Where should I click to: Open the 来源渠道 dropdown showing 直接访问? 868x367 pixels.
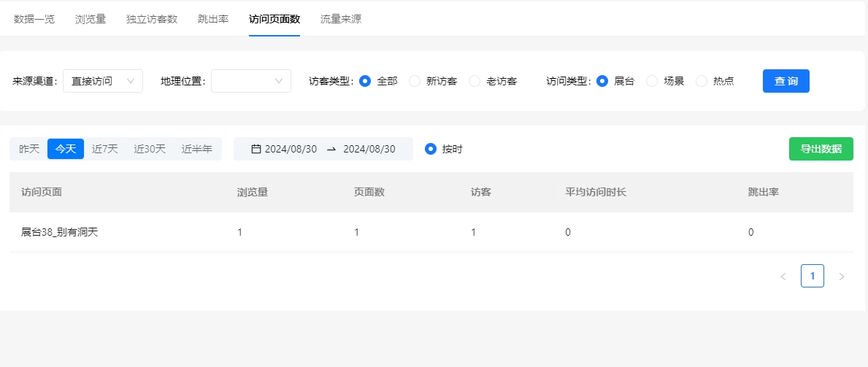[x=103, y=81]
